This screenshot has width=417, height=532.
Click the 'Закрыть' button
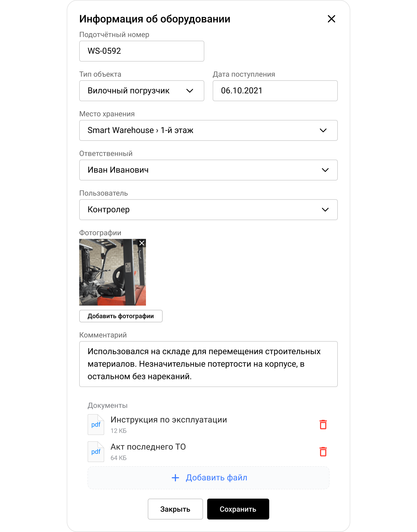coord(175,509)
